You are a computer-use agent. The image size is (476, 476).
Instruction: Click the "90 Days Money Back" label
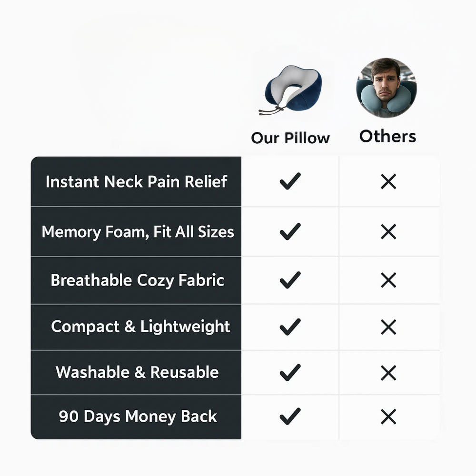point(138,416)
